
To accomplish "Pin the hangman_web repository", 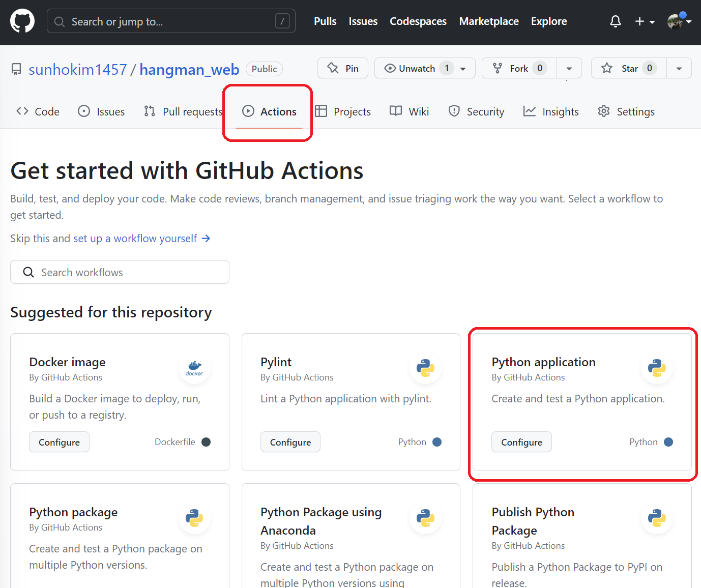I will pyautogui.click(x=343, y=68).
